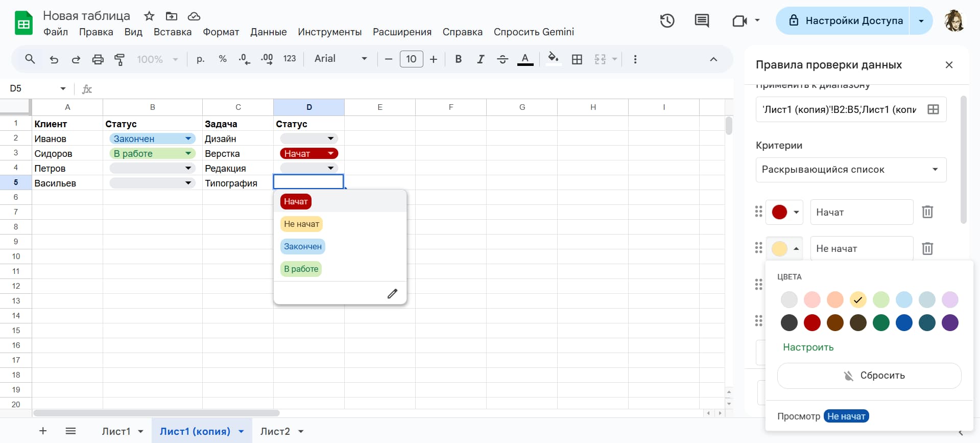Select the dark green color swatch

click(881, 323)
